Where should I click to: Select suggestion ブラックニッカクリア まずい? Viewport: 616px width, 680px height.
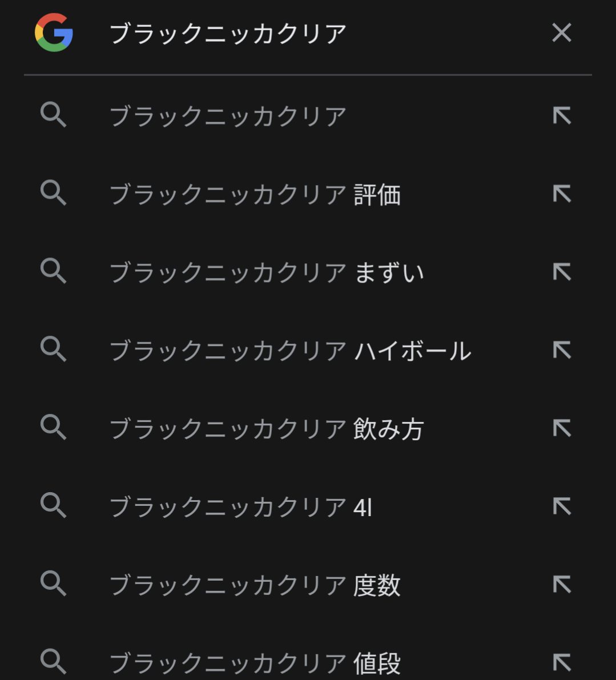[x=267, y=272]
